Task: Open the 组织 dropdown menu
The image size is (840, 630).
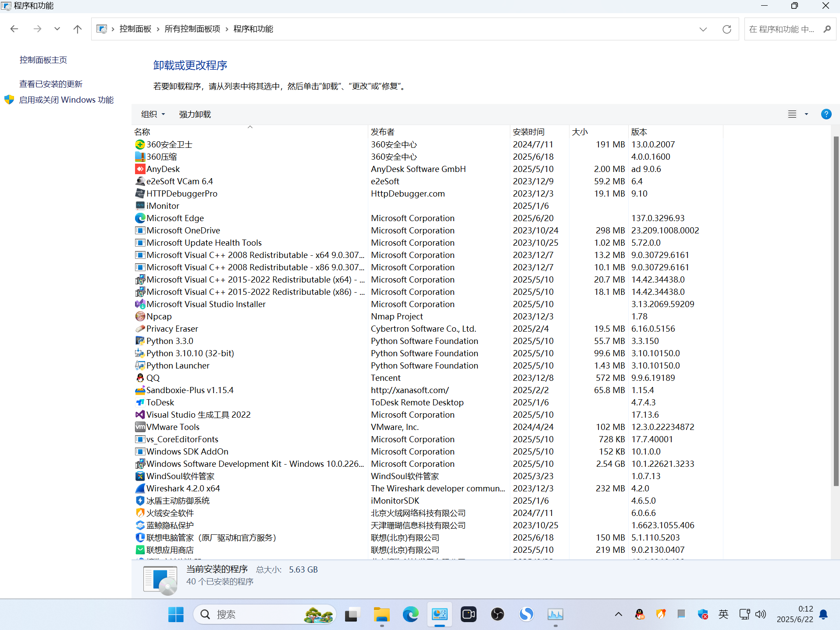Action: 153,114
